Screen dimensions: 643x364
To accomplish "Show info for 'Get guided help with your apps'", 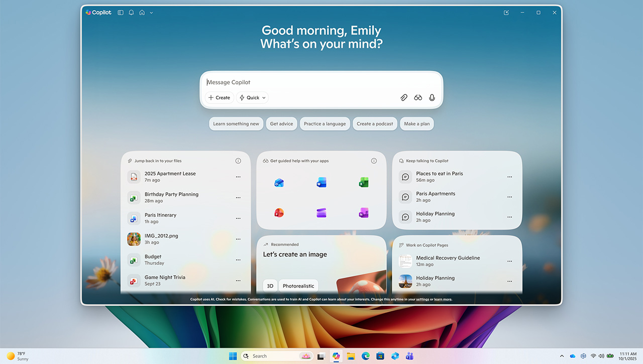I will (x=374, y=161).
